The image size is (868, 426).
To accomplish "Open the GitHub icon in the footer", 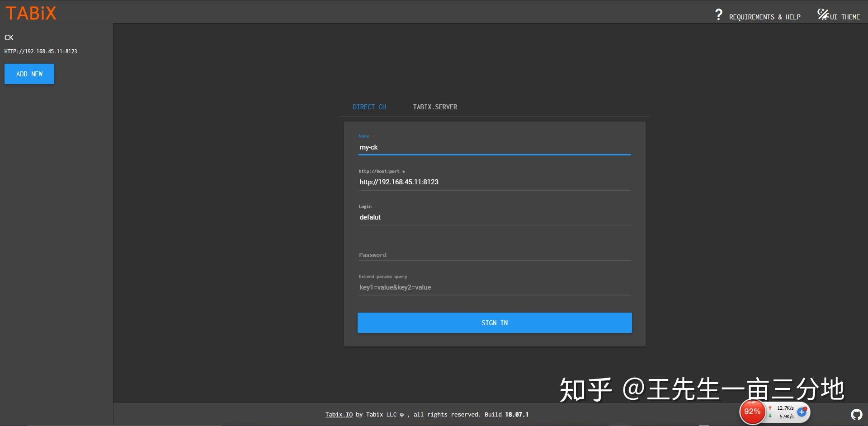I will point(857,414).
